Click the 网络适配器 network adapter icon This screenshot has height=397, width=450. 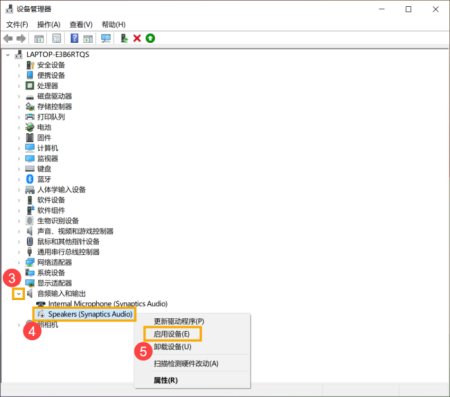30,262
